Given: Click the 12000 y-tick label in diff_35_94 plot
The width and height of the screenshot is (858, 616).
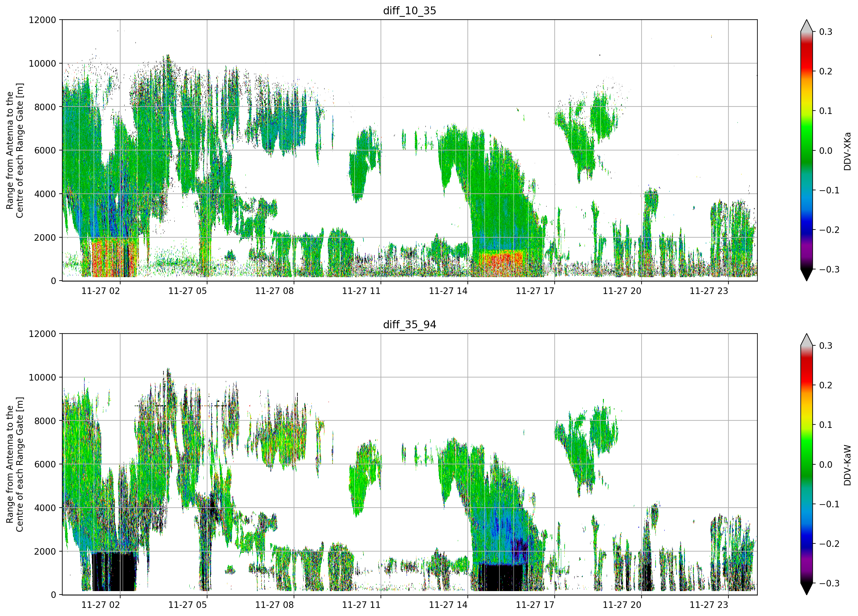Looking at the screenshot, I should coord(42,334).
